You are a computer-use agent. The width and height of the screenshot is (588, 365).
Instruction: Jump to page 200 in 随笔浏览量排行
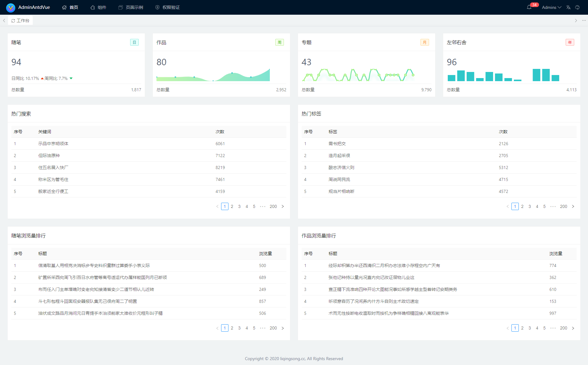click(273, 328)
